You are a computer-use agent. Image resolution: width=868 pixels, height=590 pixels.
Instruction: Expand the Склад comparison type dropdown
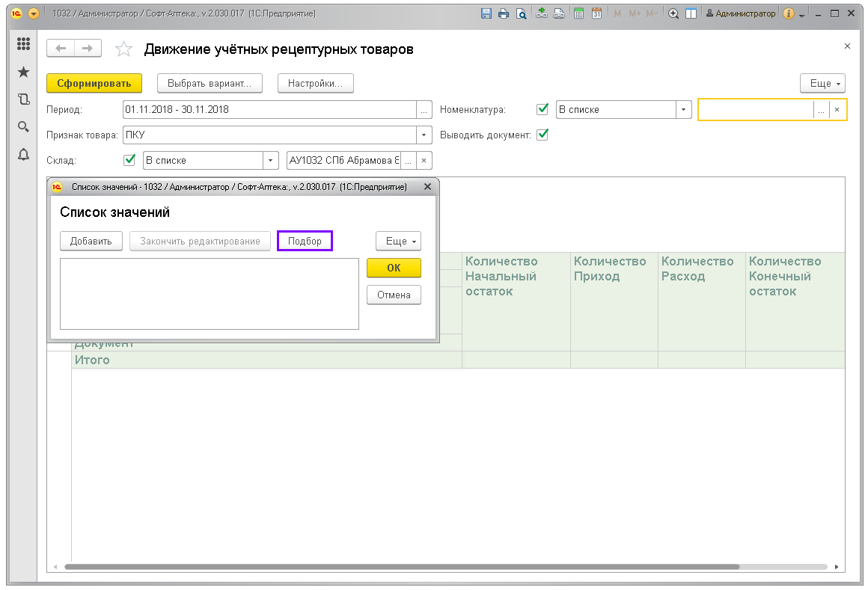tap(270, 161)
